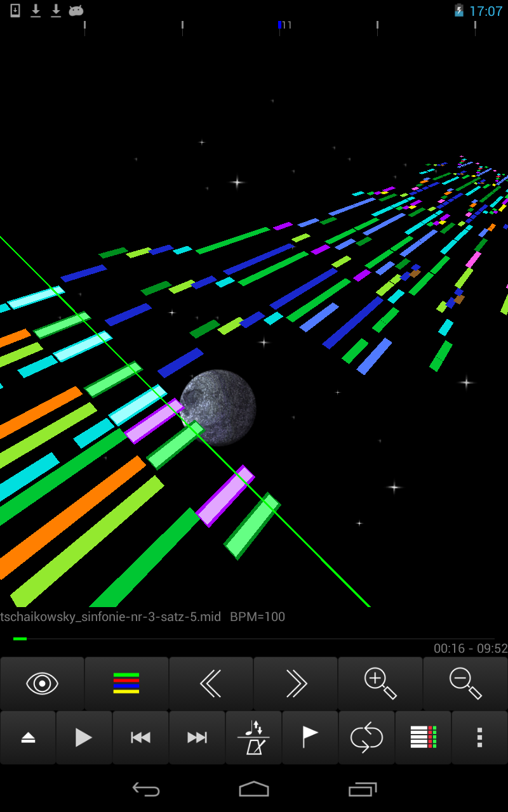The image size is (508, 812).
Task: Click the blue timeline marker at bar 11
Action: [x=280, y=25]
